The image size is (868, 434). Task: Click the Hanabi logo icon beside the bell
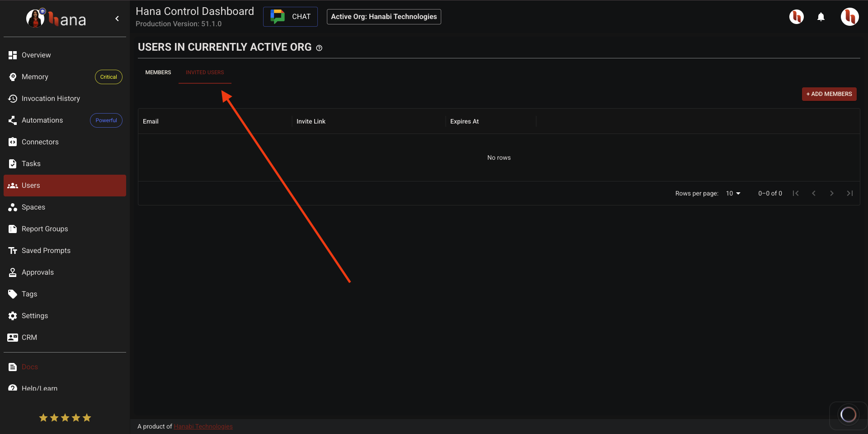click(x=797, y=17)
